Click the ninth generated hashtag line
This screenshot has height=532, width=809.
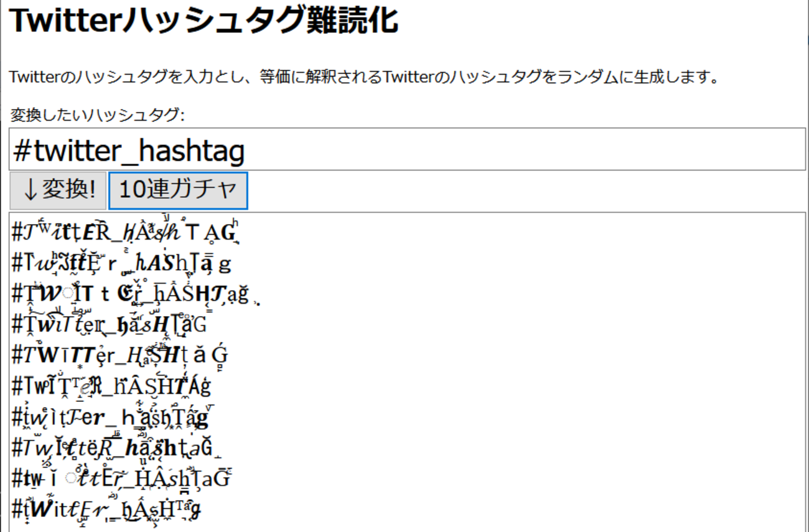click(x=121, y=478)
